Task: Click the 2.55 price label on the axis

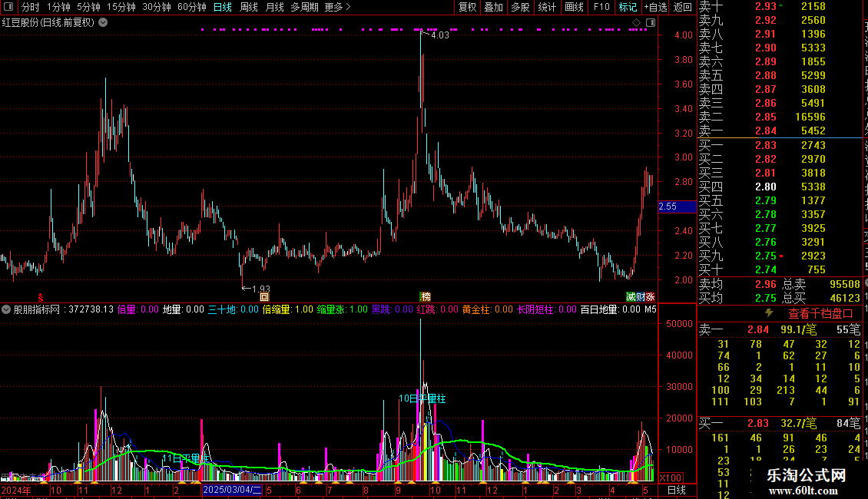Action: [x=677, y=207]
